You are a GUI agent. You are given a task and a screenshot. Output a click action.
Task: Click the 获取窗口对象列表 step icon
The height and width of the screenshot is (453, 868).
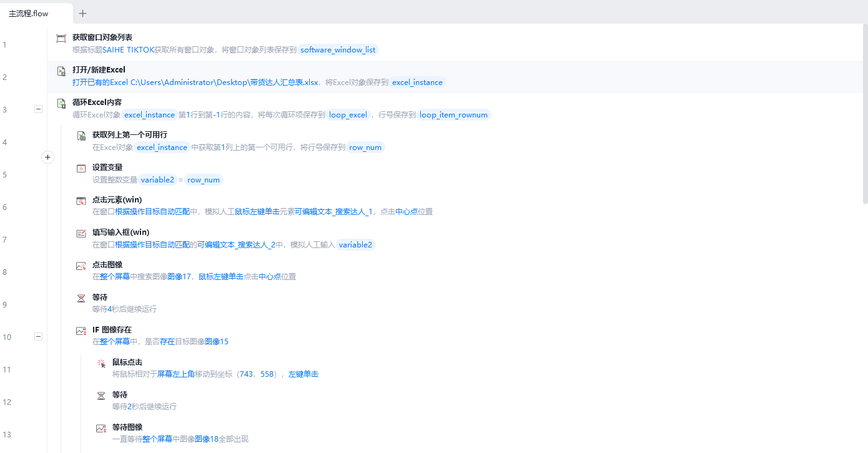point(61,39)
